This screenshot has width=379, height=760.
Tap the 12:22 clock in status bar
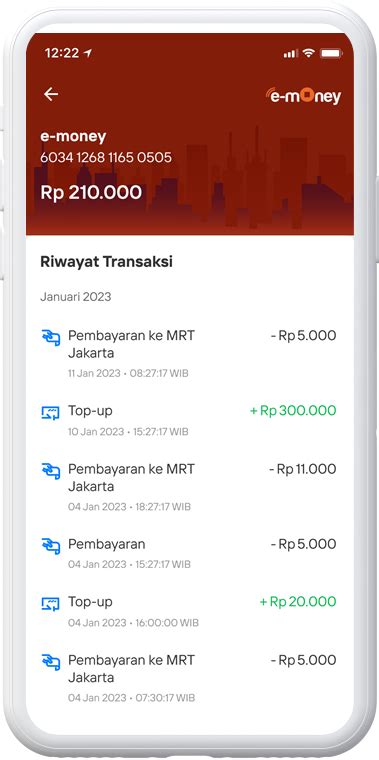(62, 53)
